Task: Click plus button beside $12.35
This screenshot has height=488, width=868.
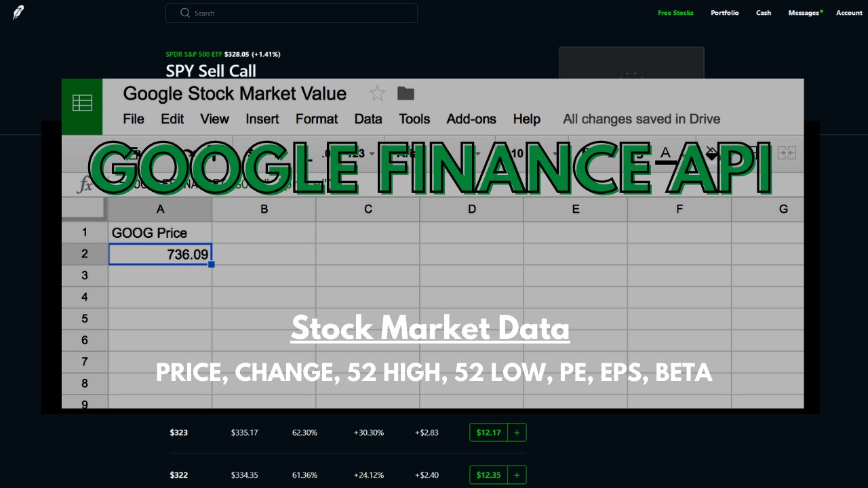Action: (517, 475)
